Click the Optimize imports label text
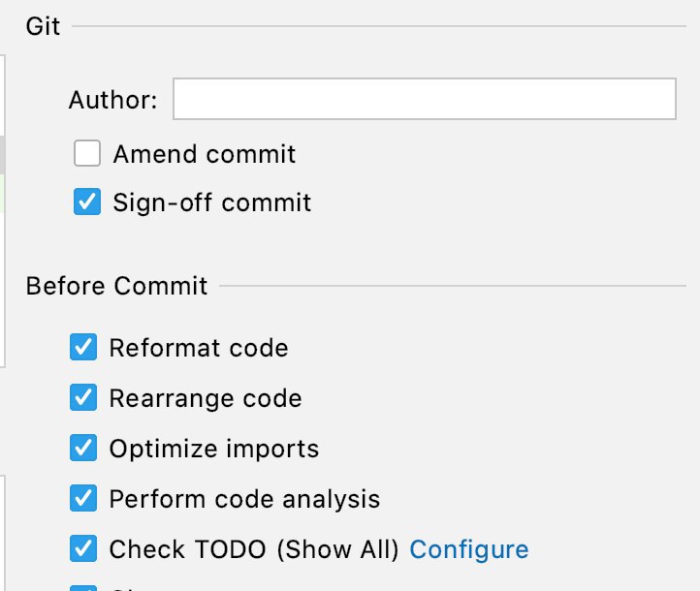700x591 pixels. (x=214, y=449)
